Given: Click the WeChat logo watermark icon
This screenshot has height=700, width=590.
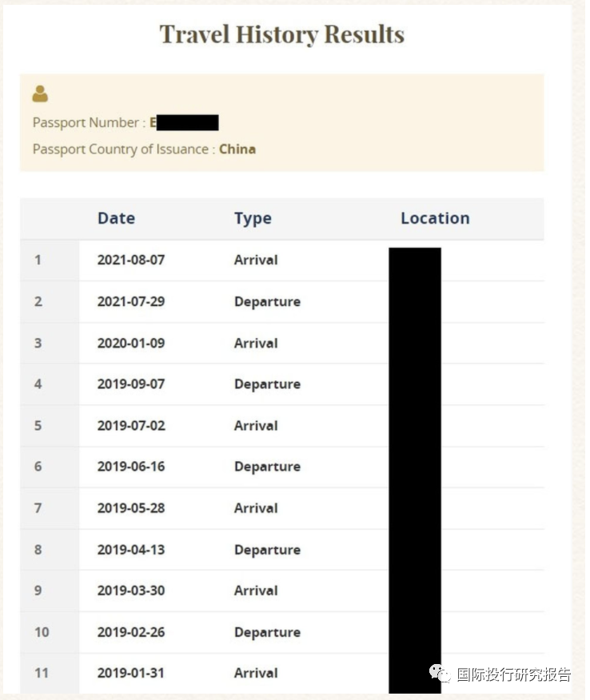Looking at the screenshot, I should click(x=440, y=673).
